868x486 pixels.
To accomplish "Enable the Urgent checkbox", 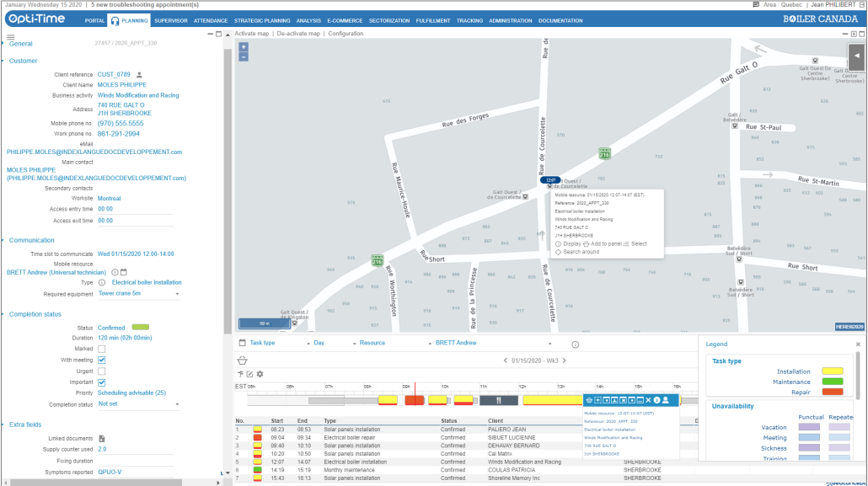I will (101, 371).
